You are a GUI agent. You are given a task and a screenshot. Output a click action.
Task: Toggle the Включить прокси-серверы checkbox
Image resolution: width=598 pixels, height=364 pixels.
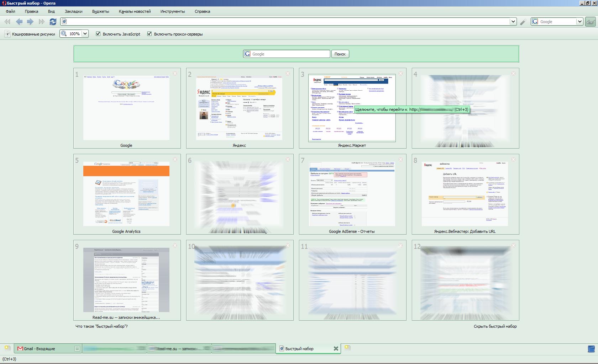pos(149,34)
